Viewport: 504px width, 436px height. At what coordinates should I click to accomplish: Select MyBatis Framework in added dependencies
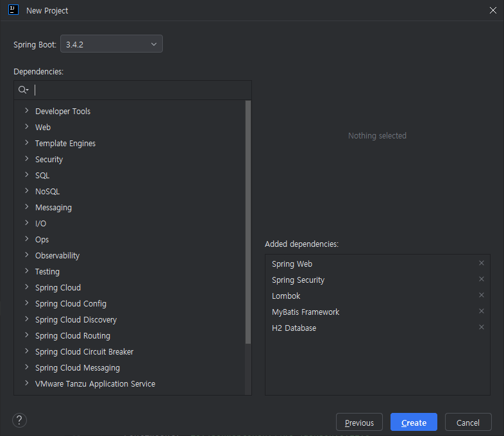point(377,312)
